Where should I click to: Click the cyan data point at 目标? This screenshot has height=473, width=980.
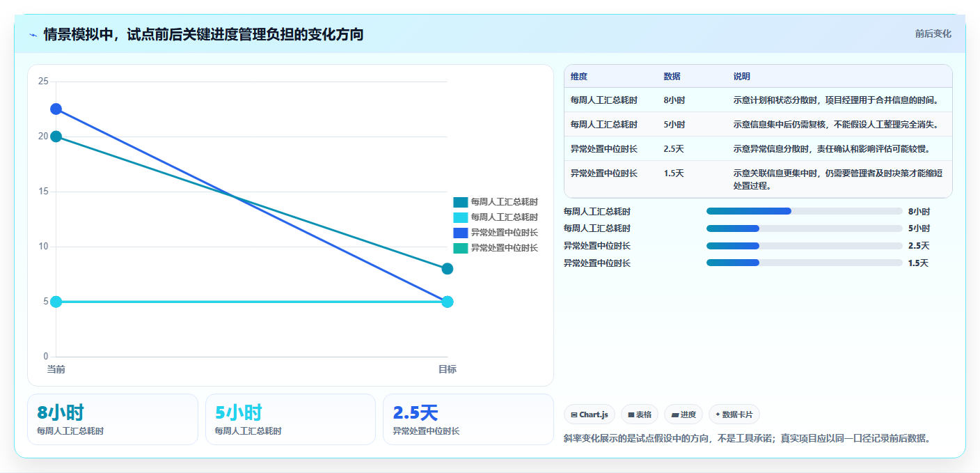[448, 302]
